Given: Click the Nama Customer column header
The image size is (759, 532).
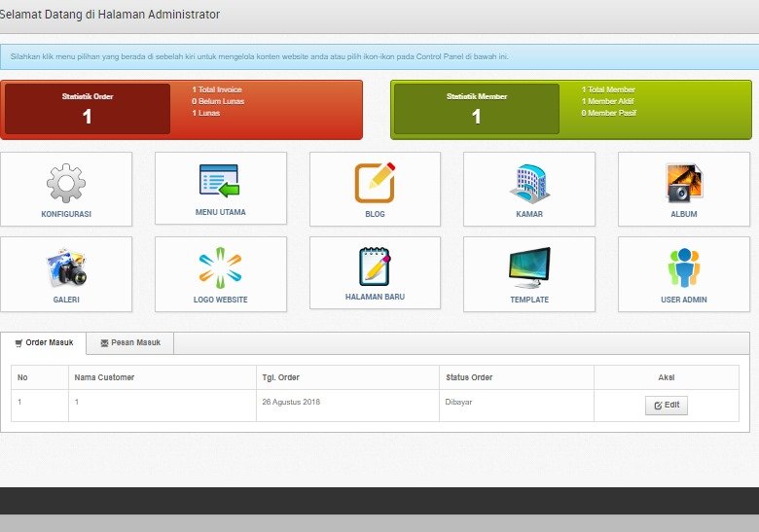Looking at the screenshot, I should coord(104,377).
